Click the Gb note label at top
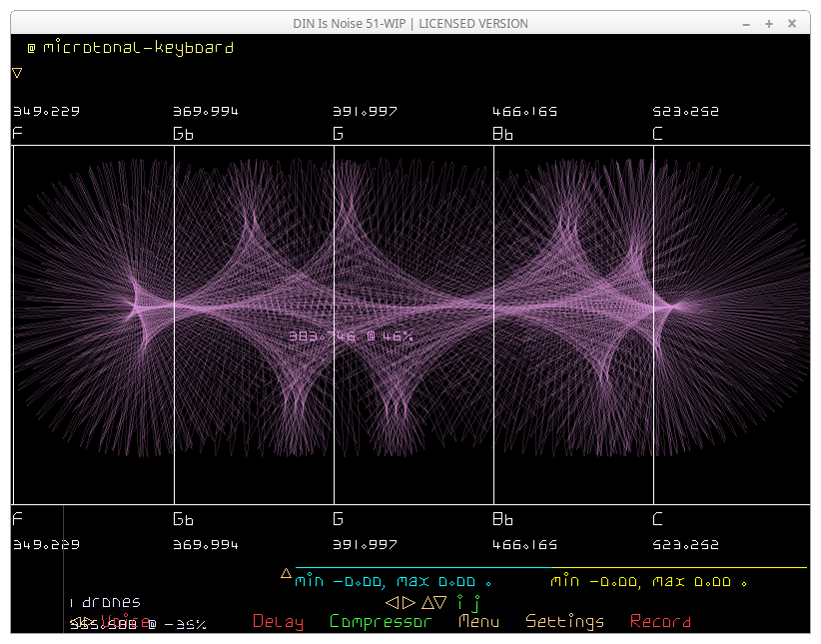The image size is (821, 644). pos(184,133)
